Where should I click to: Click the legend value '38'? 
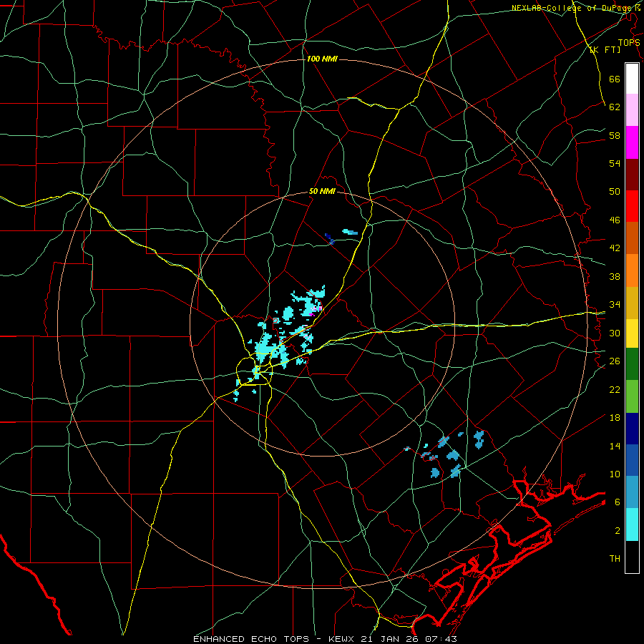(x=615, y=276)
